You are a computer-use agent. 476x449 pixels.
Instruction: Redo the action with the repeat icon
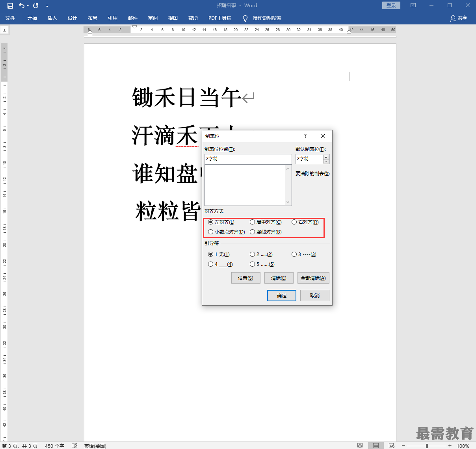click(x=36, y=6)
